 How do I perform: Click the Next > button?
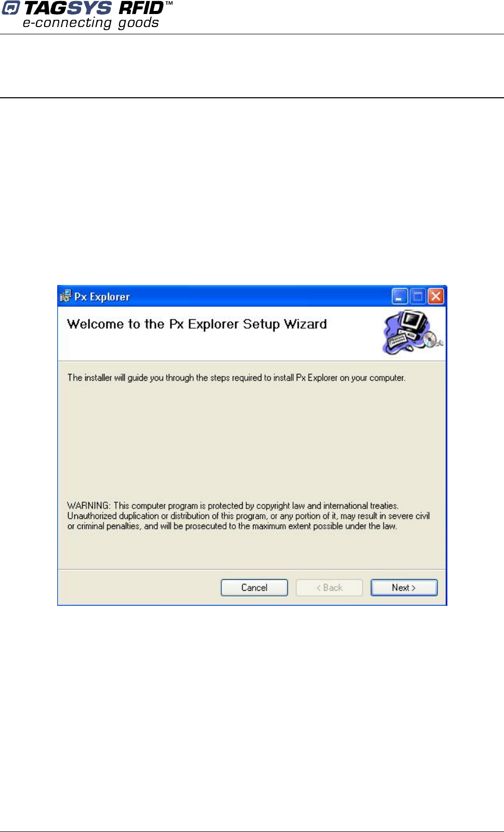click(x=404, y=588)
